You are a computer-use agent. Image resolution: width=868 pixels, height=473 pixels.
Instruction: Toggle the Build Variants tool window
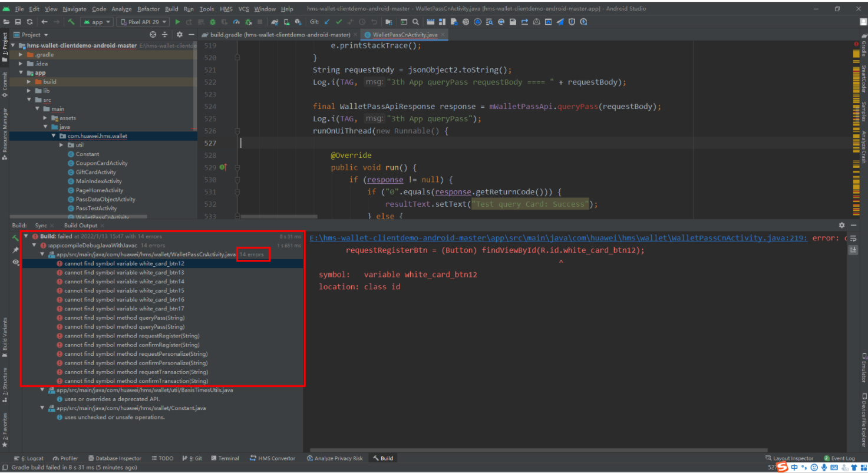click(5, 337)
